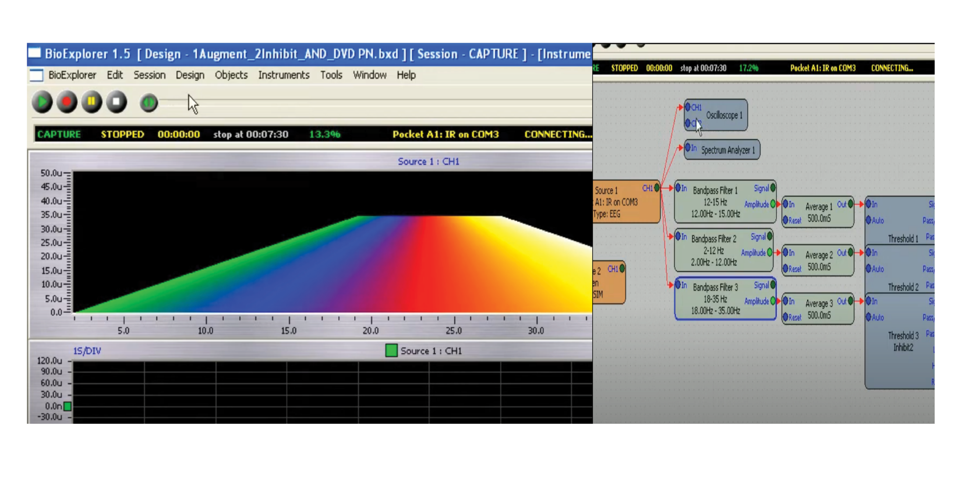Click the Bandpass Filter 3 Signal output port
The width and height of the screenshot is (980, 493).
click(773, 285)
